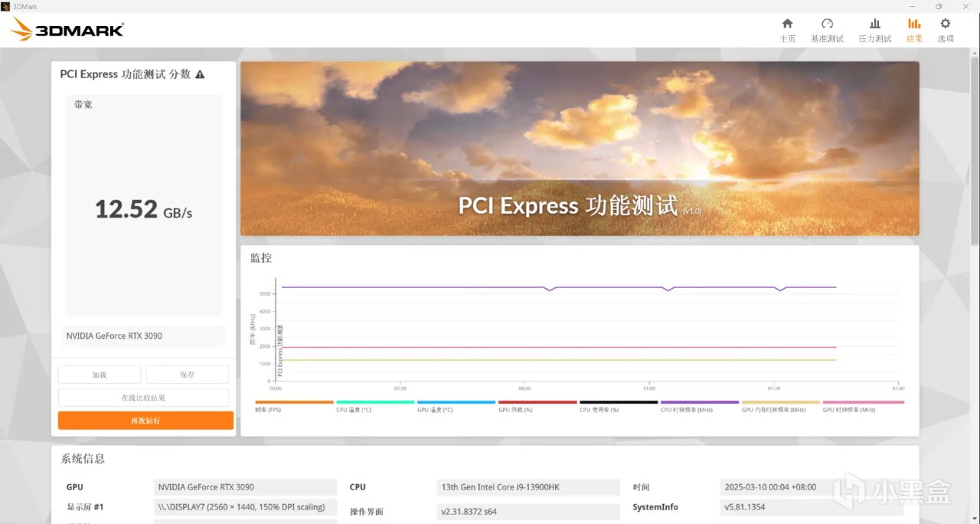The height and width of the screenshot is (524, 980).
Task: Click the 带宽 bandwidth label
Action: coord(83,105)
